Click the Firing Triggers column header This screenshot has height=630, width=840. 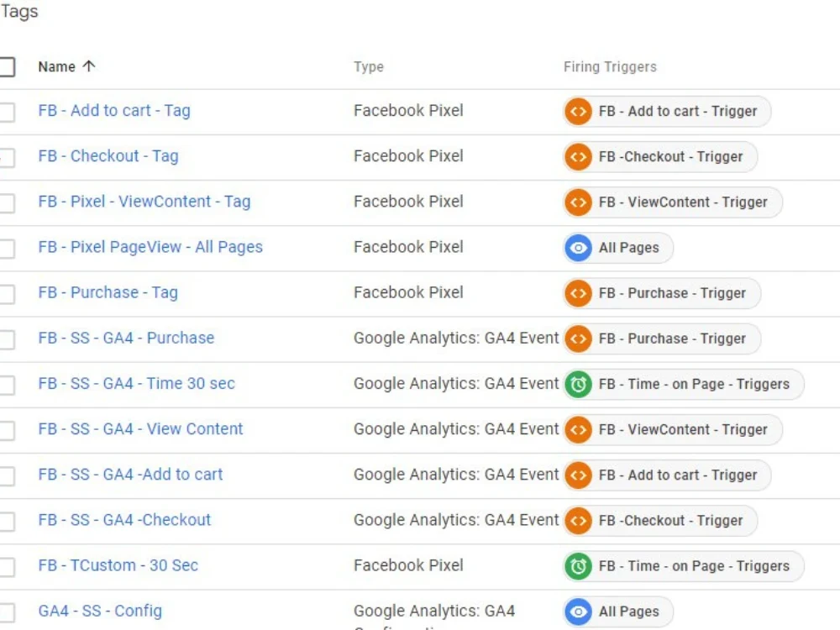point(610,67)
